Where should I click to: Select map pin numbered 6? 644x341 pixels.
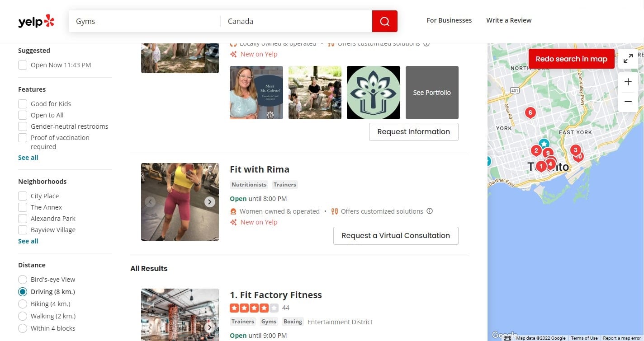[x=530, y=112]
